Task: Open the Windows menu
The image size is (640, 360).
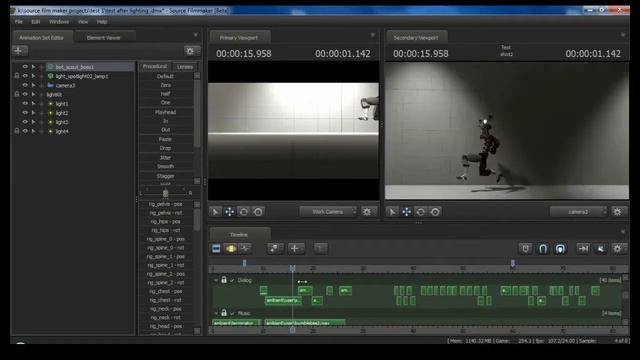Action: (x=59, y=22)
